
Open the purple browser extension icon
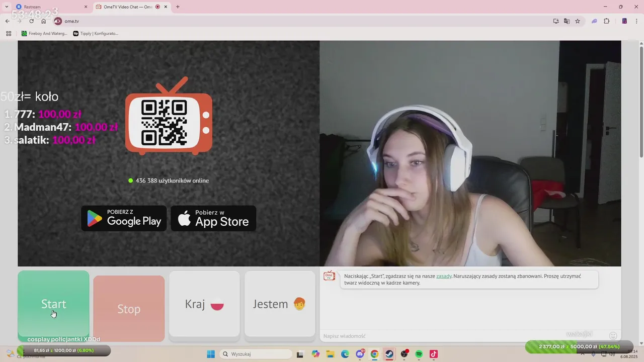(x=594, y=21)
